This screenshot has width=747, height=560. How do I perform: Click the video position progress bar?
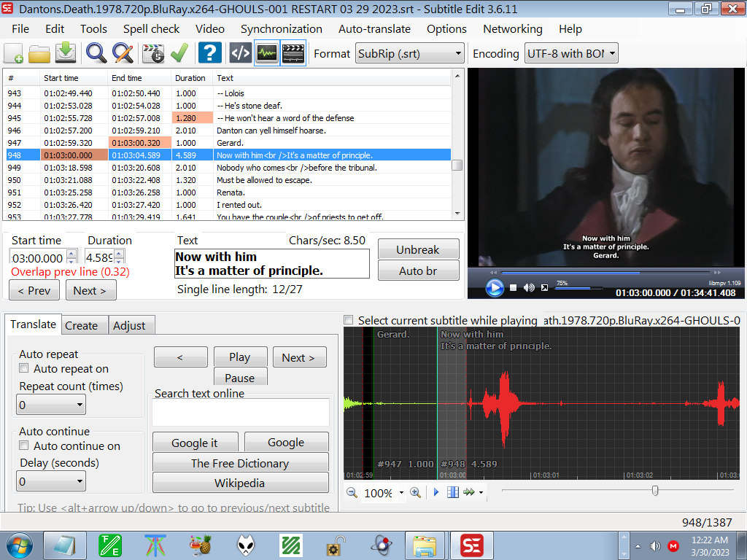605,273
